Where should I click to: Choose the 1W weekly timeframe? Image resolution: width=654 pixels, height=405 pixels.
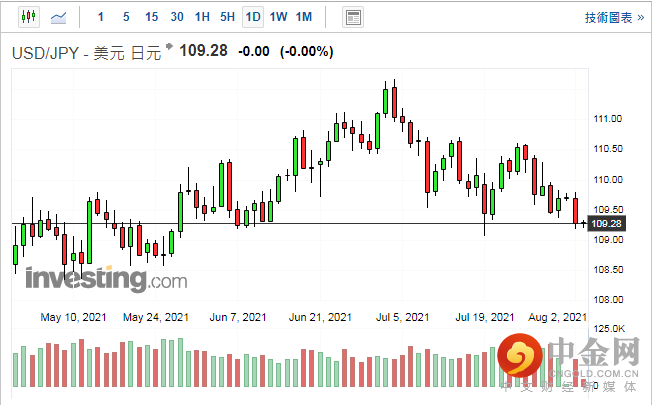pyautogui.click(x=278, y=17)
